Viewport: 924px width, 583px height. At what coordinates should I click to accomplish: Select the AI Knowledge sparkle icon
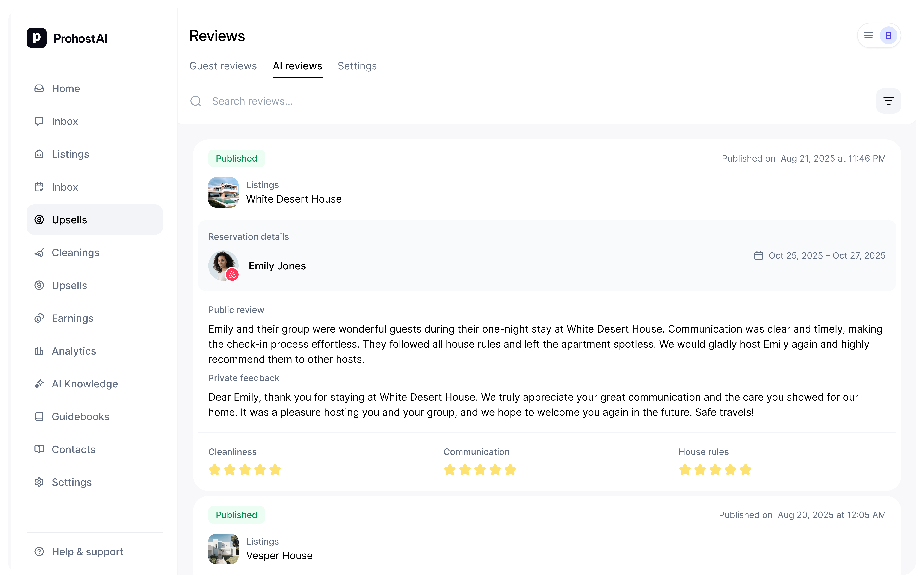click(x=39, y=384)
